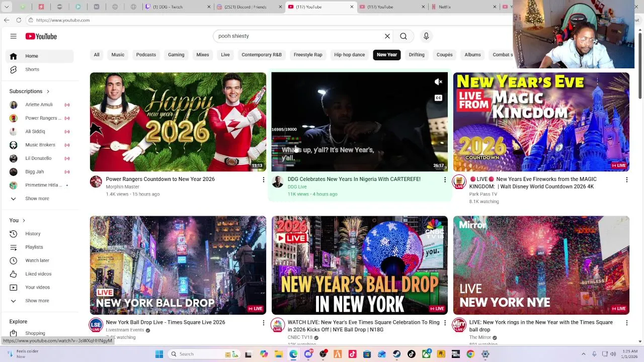The image size is (644, 362).
Task: Toggle captions on the DDG video preview
Action: coord(438,98)
